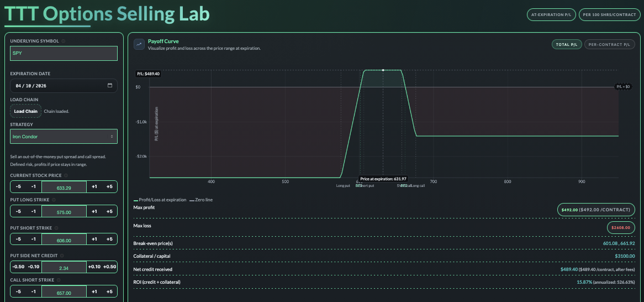Add 0.10 to put side net credit
644x302 pixels.
94,267
